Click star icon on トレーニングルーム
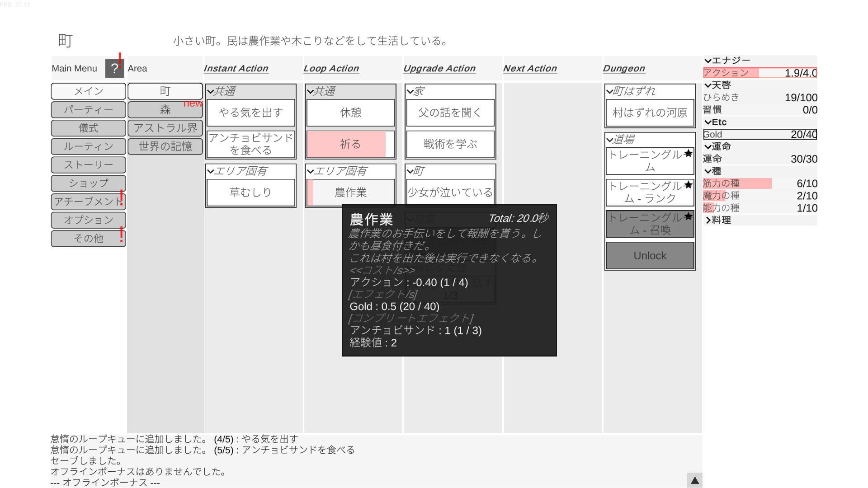 [688, 154]
